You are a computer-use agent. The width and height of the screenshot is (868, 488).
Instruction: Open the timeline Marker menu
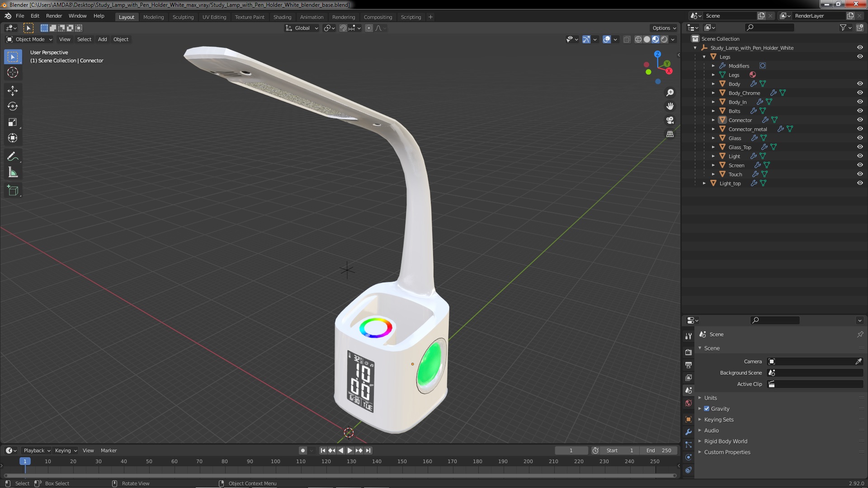[x=108, y=450]
